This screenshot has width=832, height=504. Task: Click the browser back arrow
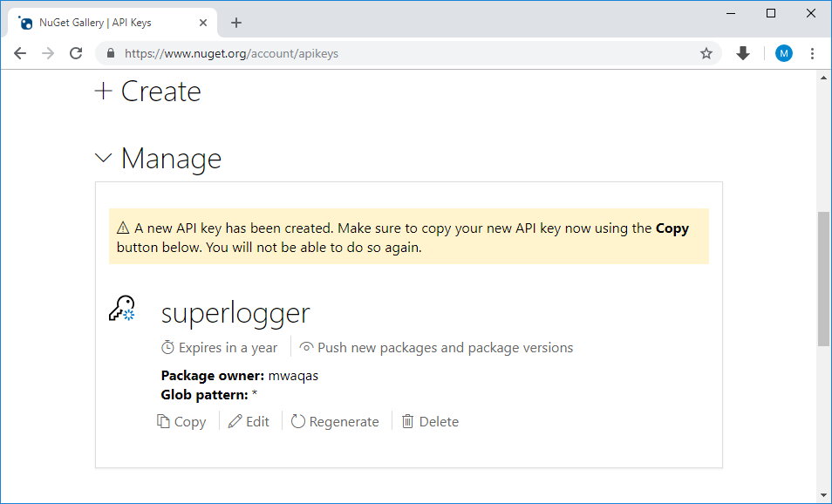[x=20, y=53]
